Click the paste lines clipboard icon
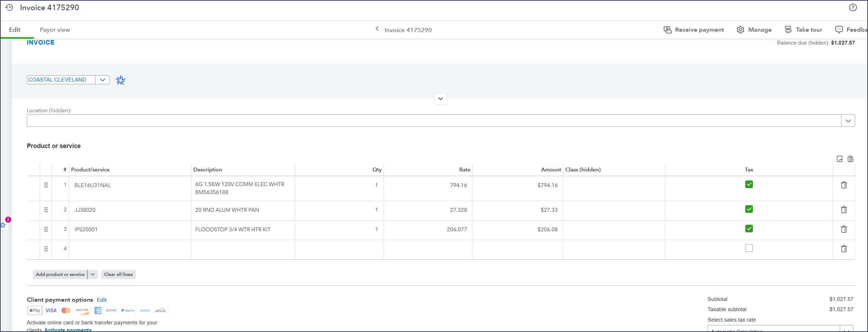Viewport: 868px width, 332px height. tap(851, 159)
